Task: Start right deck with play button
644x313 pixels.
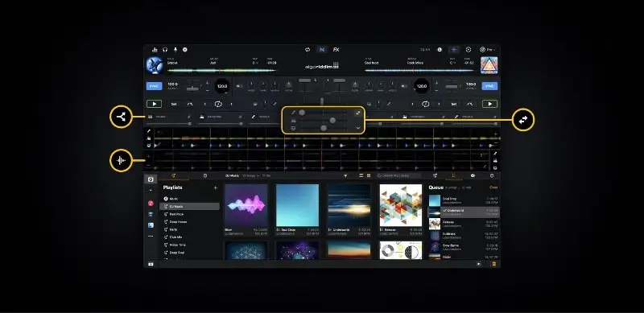Action: (489, 105)
